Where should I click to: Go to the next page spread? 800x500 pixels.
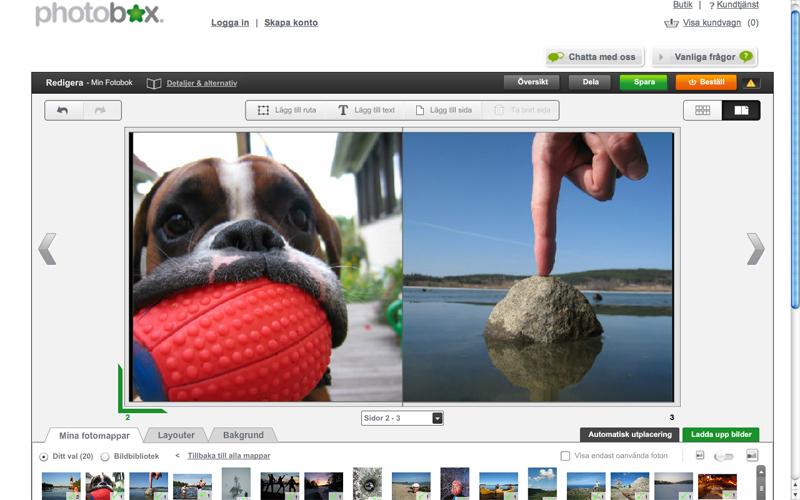click(x=755, y=249)
